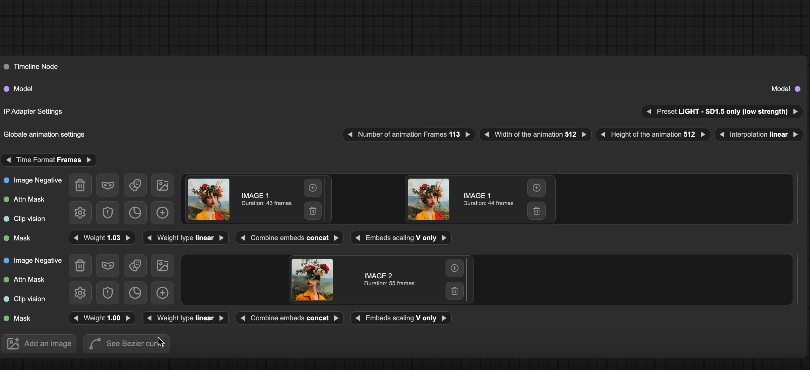This screenshot has height=370, width=810.
Task: Decrease the Weight 1.00 value with left arrow
Action: [x=76, y=318]
